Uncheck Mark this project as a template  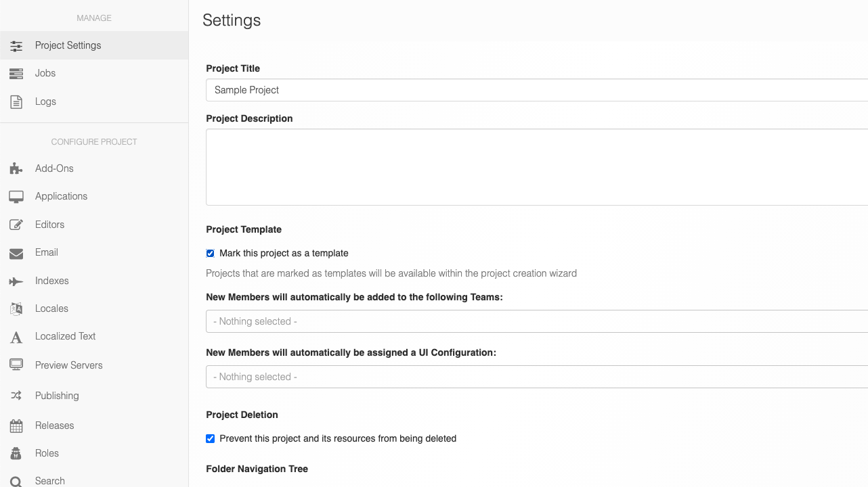[210, 254]
